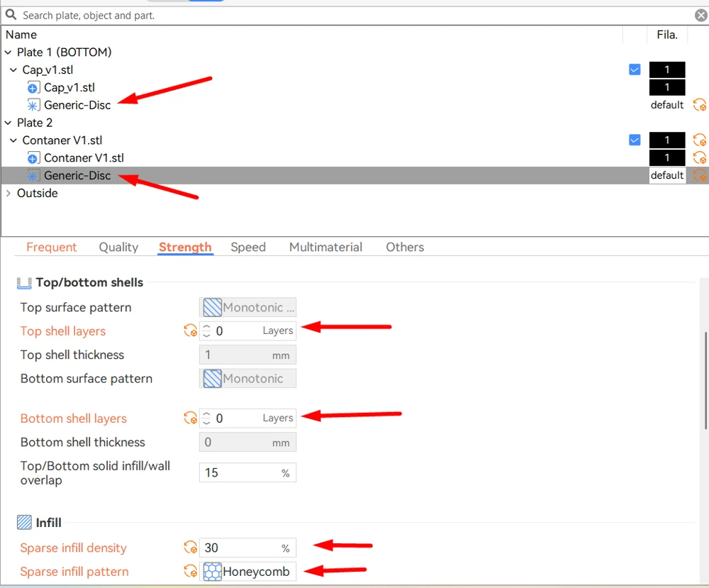Click reset icon next to Bottom shell layers
709x588 pixels.
190,418
